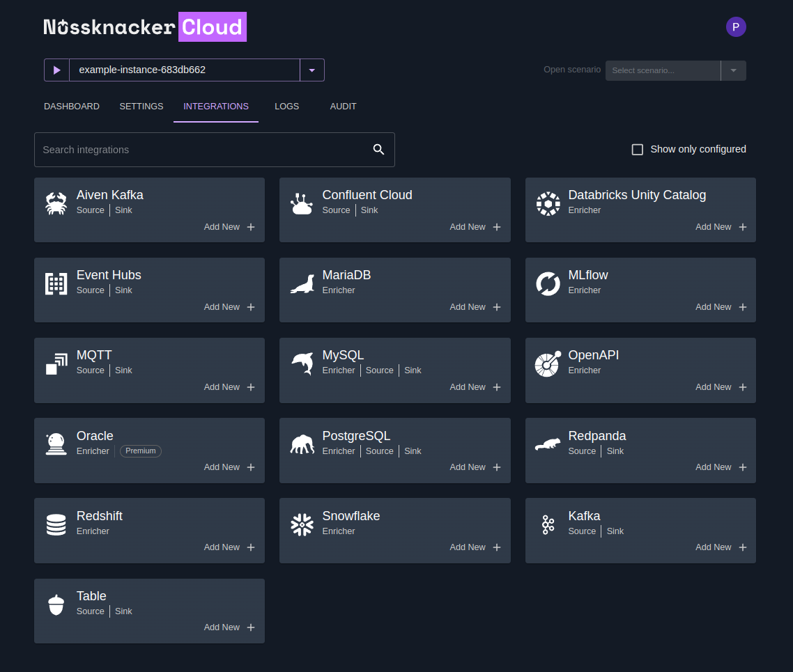The height and width of the screenshot is (672, 793).
Task: Click the Snowflake icon
Action: click(x=302, y=524)
